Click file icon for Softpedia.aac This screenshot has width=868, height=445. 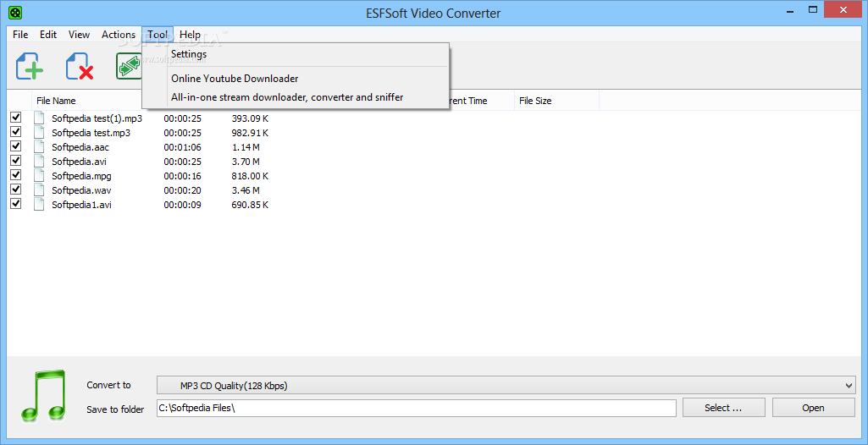[39, 146]
